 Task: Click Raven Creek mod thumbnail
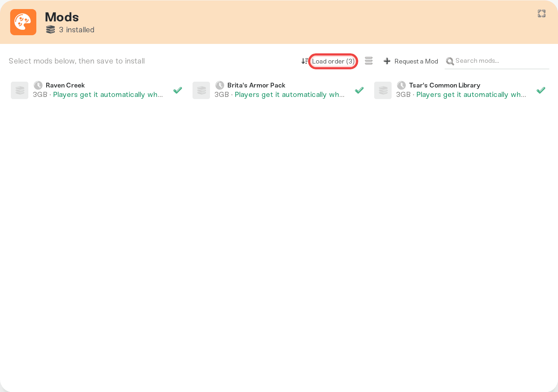pyautogui.click(x=20, y=90)
